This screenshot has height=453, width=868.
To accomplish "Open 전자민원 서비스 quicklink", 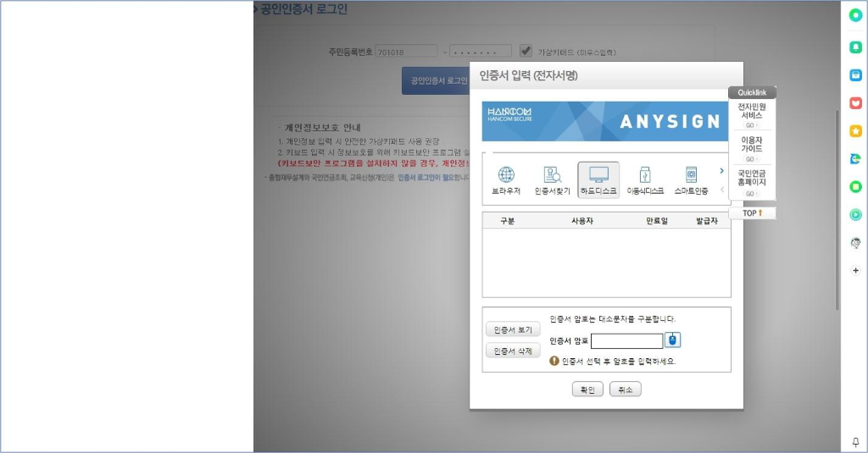I will [x=752, y=115].
